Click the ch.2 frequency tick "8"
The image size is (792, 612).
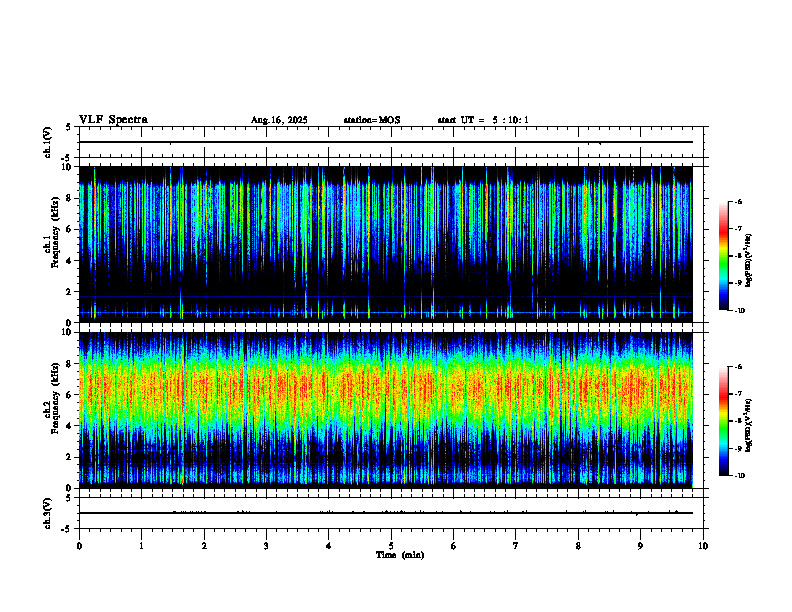click(70, 364)
